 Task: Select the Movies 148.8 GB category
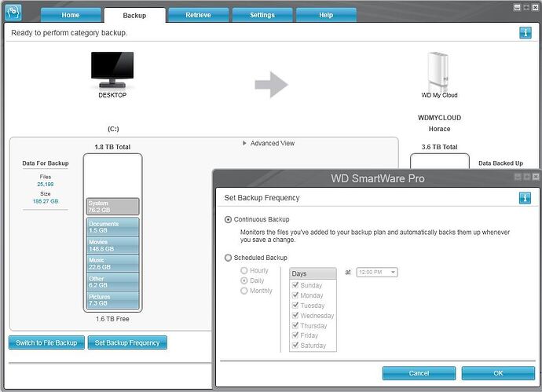(x=112, y=245)
